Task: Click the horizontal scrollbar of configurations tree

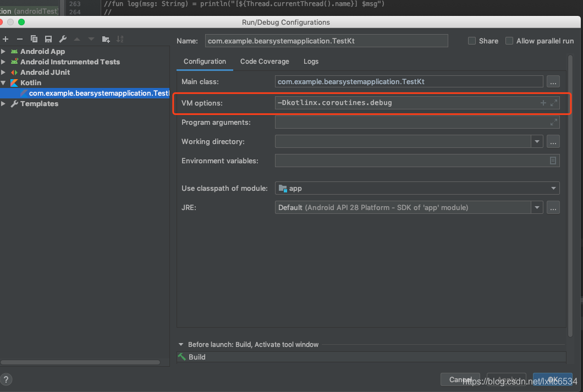Action: pos(80,362)
